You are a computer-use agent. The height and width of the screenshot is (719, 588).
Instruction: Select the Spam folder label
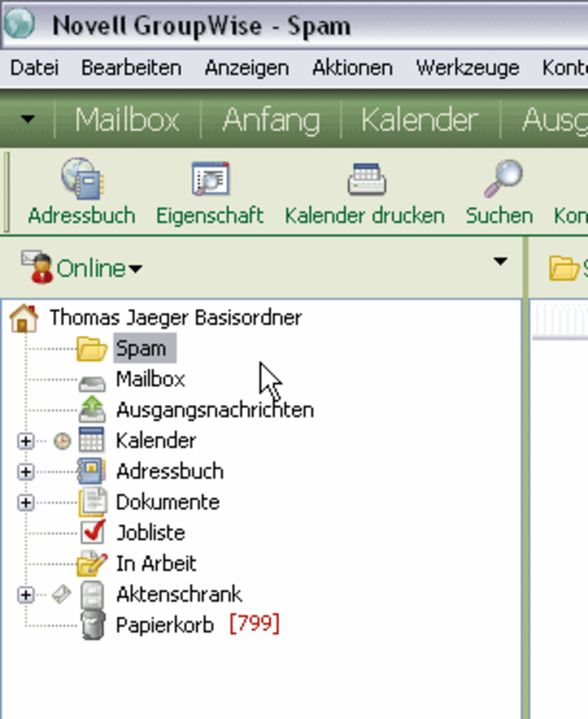pyautogui.click(x=141, y=348)
